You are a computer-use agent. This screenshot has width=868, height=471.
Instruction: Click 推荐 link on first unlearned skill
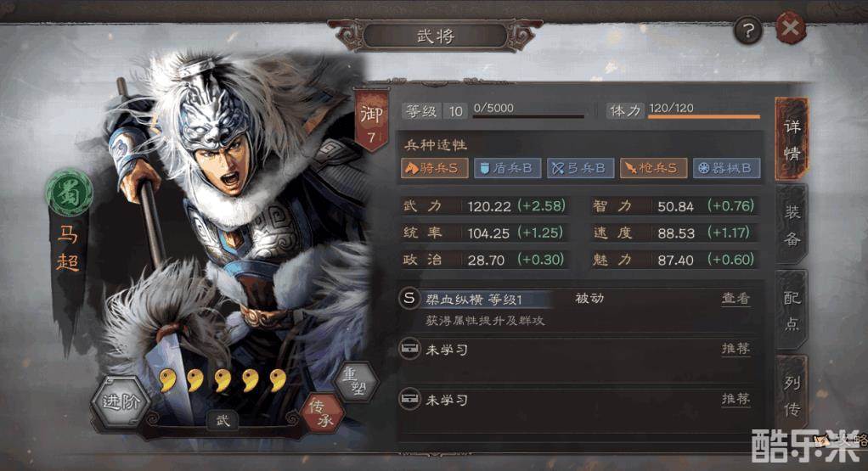[x=736, y=348]
